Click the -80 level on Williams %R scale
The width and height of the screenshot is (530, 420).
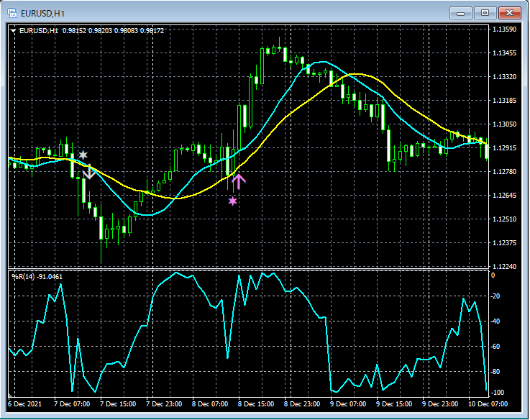[495, 372]
